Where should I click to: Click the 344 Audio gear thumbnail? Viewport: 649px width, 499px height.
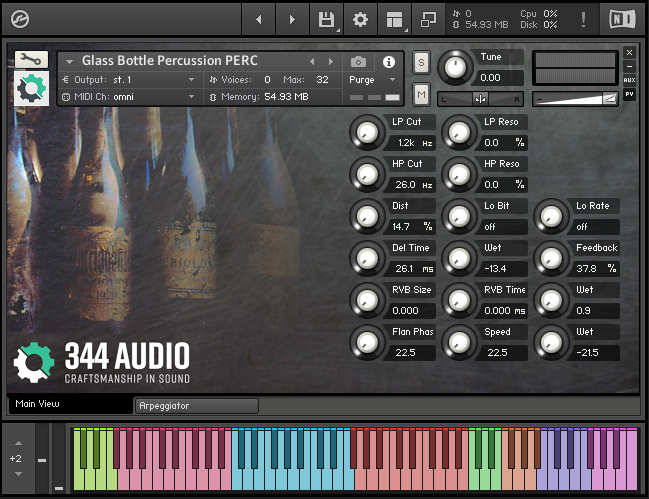coord(31,88)
